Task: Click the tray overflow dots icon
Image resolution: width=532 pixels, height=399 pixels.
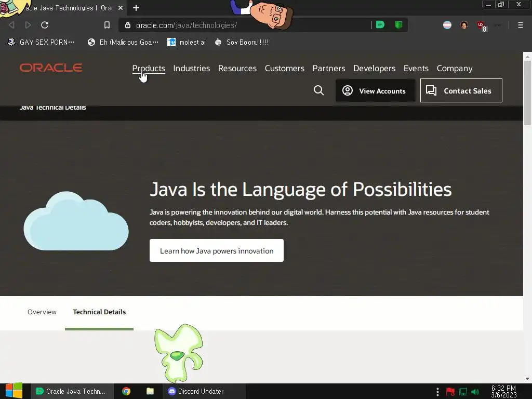Action: point(437,392)
